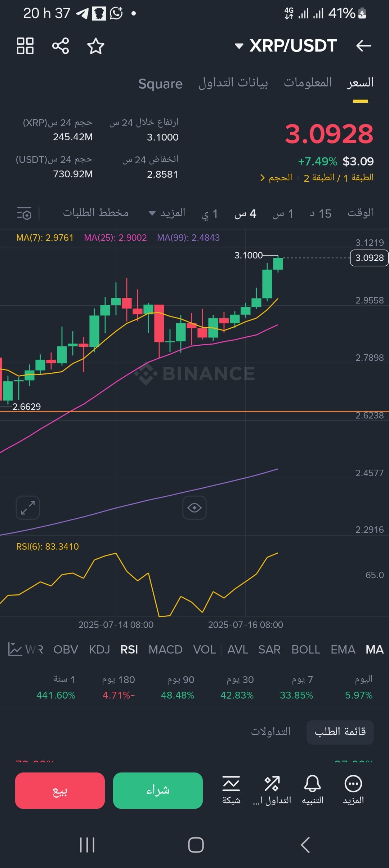Tap the 1 سنة 441.60% performance

[56, 687]
